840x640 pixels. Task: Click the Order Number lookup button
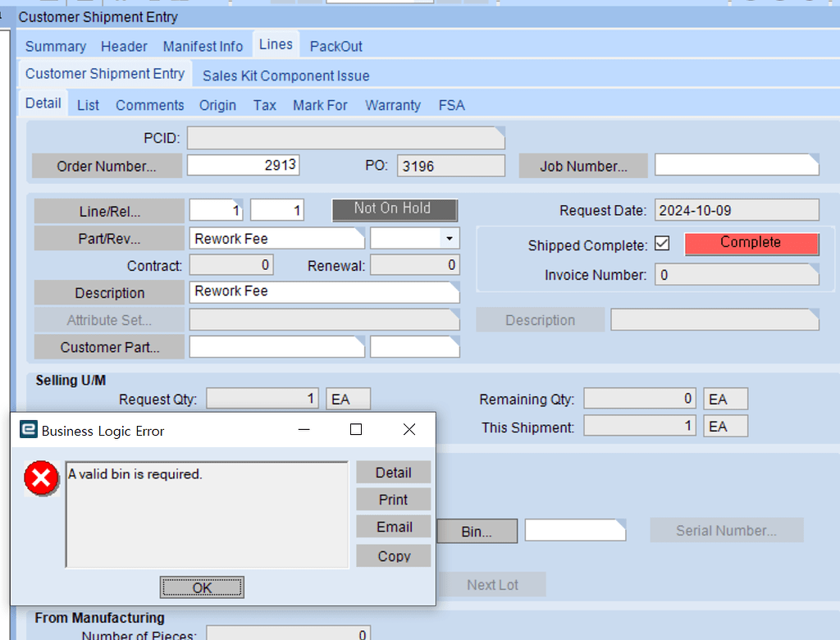tap(107, 166)
